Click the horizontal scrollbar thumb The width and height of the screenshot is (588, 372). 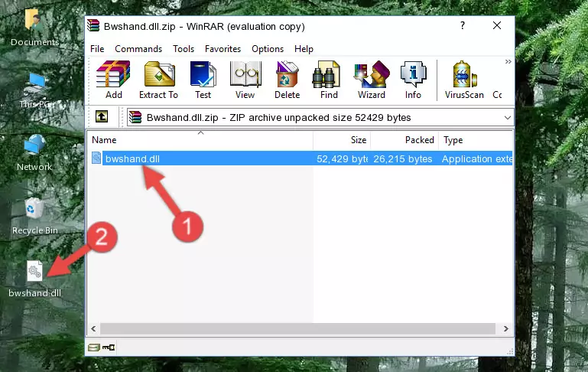[297, 329]
